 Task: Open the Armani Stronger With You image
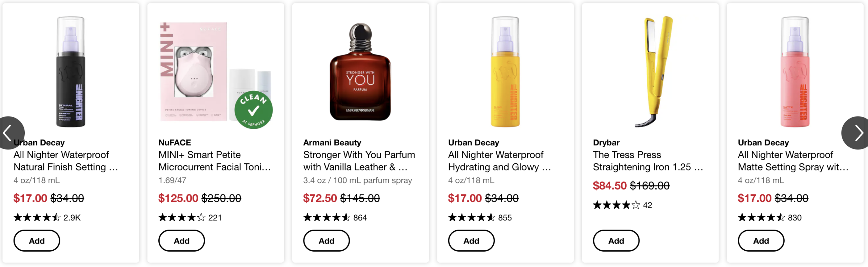tap(360, 72)
